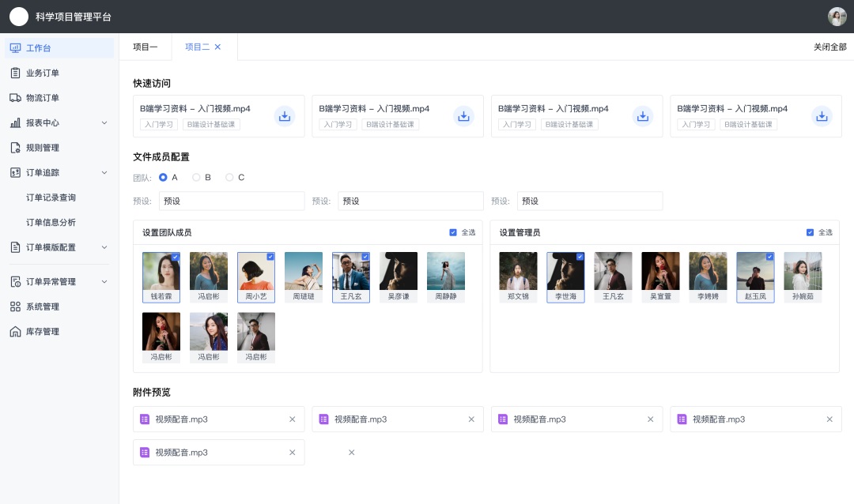854x504 pixels.
Task: Click the 订单异常管理 icon
Action: tap(15, 281)
